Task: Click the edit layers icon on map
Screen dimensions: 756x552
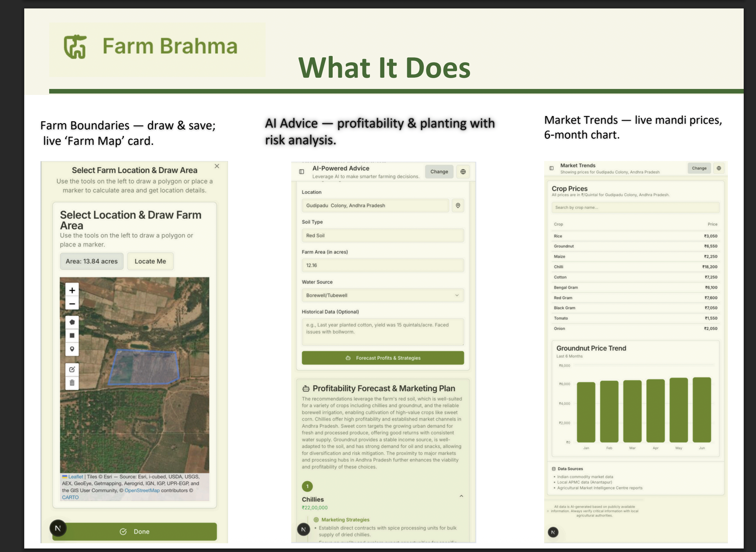Action: (x=72, y=369)
